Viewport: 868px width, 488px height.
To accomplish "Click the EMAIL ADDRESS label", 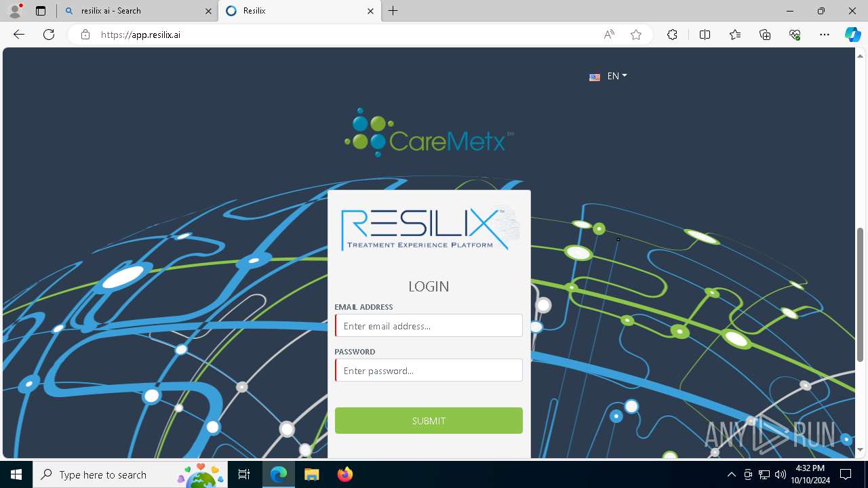I will [x=363, y=307].
